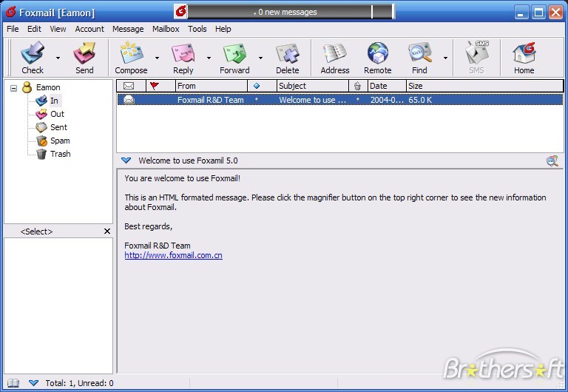
Task: Click 'Total: 1, Unread: 0' status text
Action: [79, 383]
